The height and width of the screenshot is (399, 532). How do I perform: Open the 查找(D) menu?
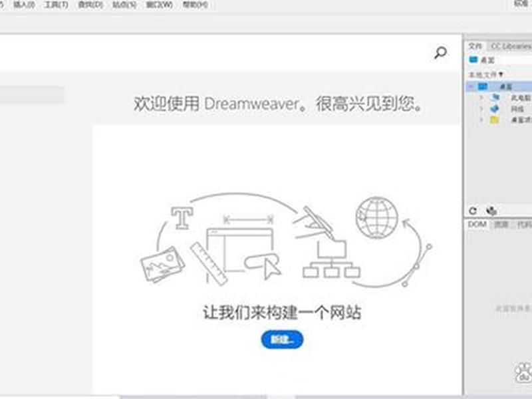click(90, 5)
